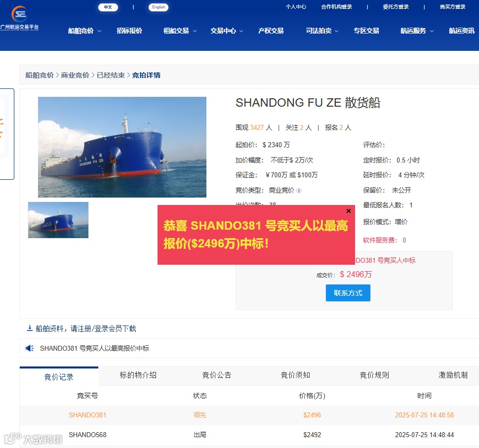
Task: Click the download icon for ship documents
Action: pyautogui.click(x=30, y=328)
